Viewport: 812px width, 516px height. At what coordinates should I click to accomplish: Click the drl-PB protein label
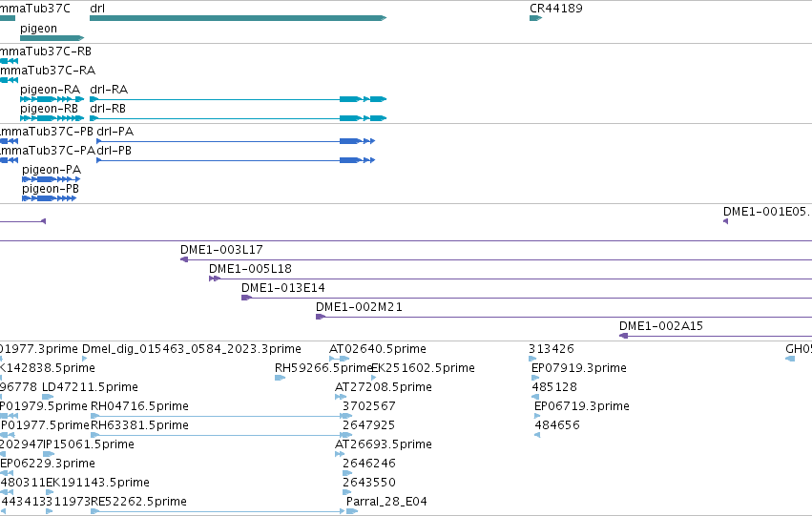click(114, 151)
